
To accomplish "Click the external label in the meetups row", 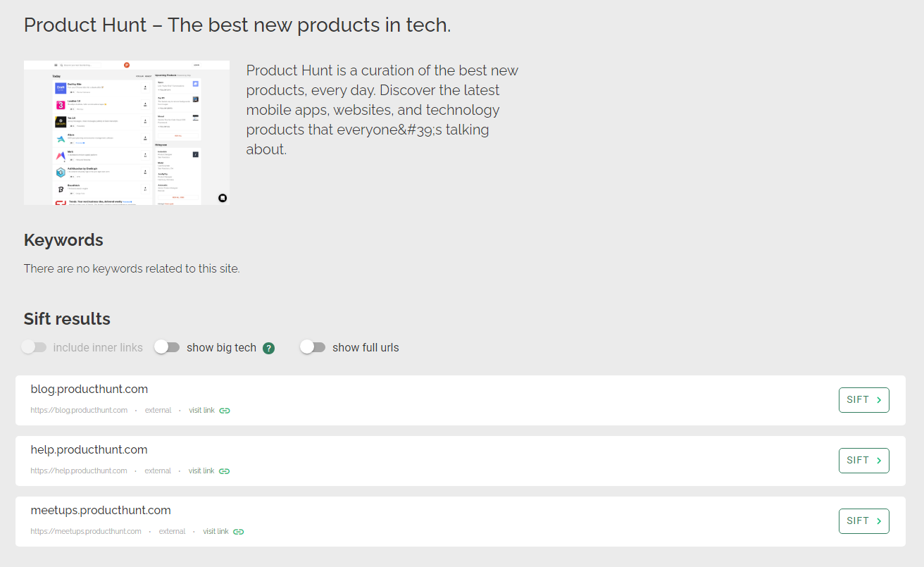I will pyautogui.click(x=172, y=532).
